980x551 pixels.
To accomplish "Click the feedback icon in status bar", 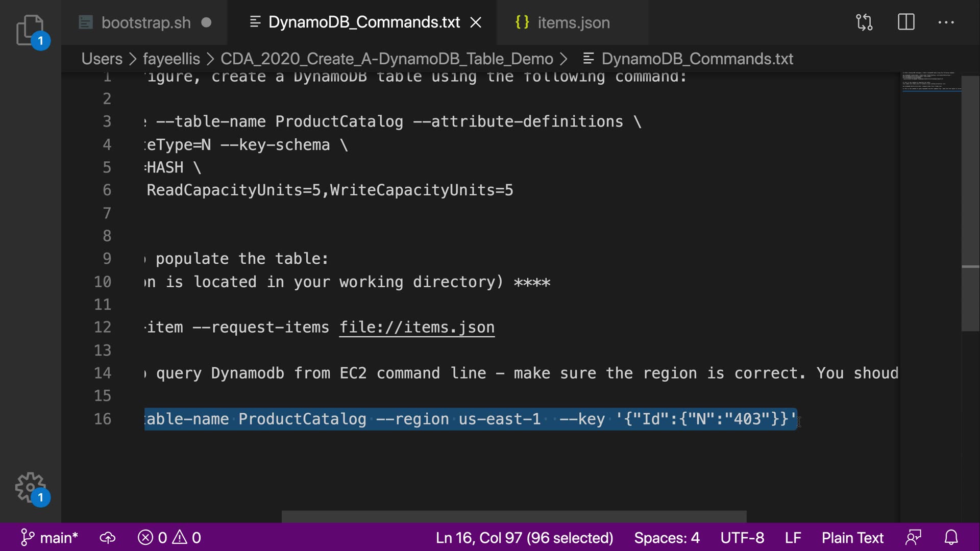I will click(913, 538).
